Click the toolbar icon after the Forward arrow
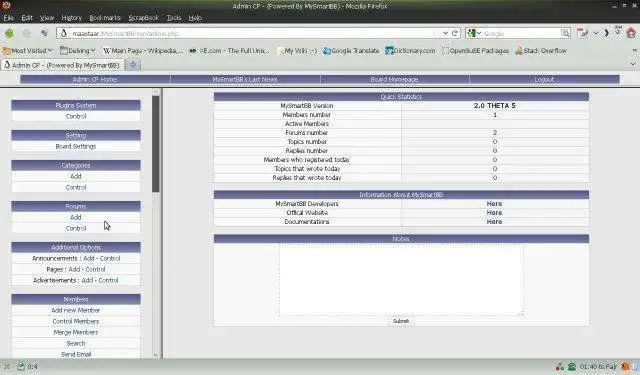 tap(44, 33)
